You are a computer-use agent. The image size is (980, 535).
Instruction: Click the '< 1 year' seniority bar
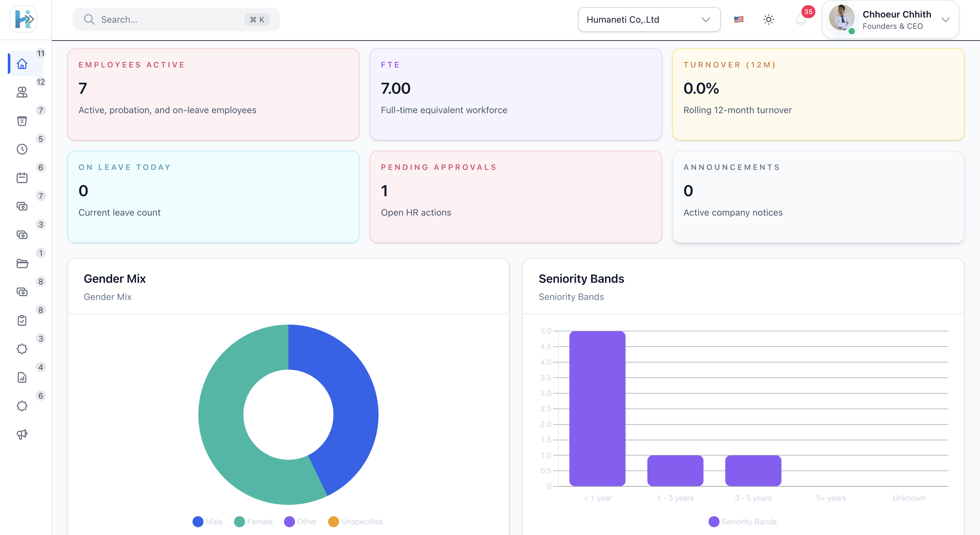coord(597,408)
